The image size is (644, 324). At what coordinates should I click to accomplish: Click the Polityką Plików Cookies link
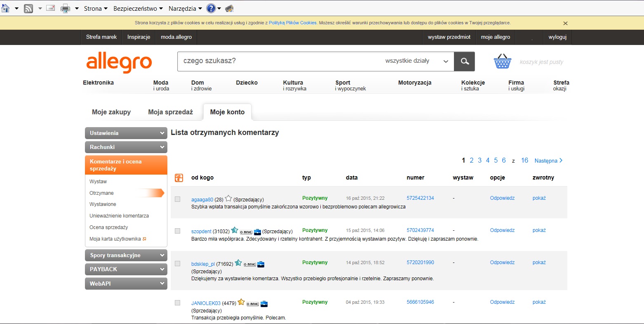click(x=293, y=23)
